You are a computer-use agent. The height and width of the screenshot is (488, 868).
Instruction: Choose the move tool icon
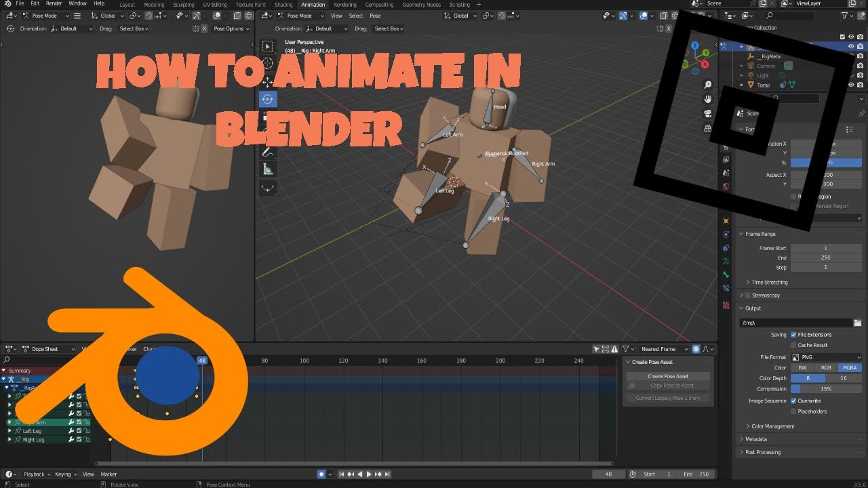pos(267,81)
